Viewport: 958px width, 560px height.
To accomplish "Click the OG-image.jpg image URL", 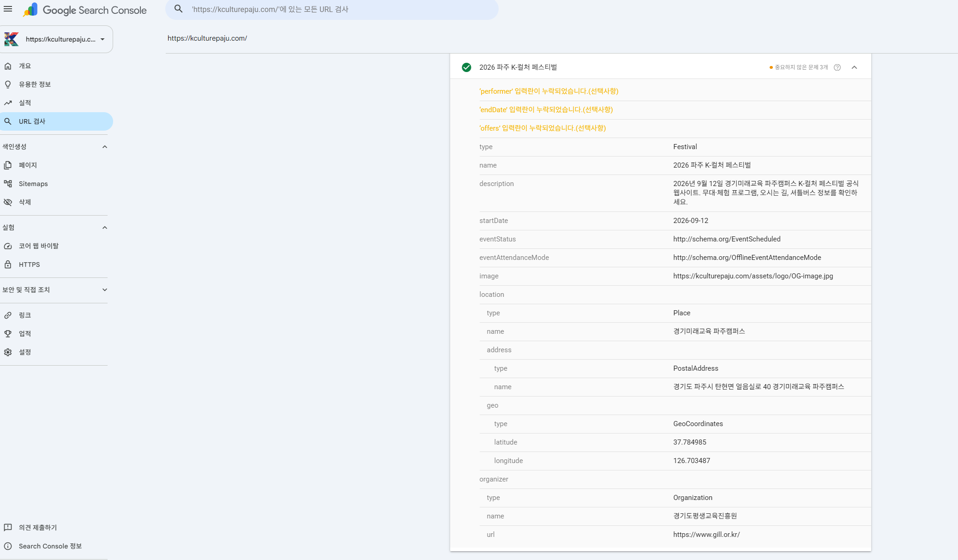I will (753, 276).
